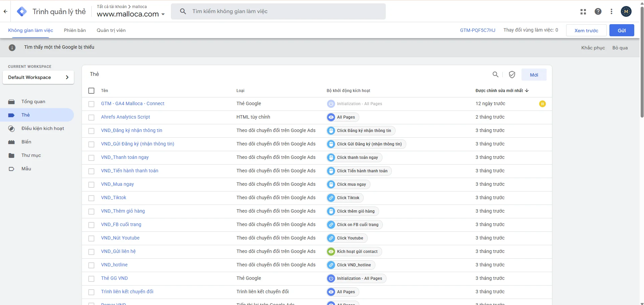Screen dimensions: 644x305
Task: Click Mới to create a new tag
Action: (x=534, y=75)
